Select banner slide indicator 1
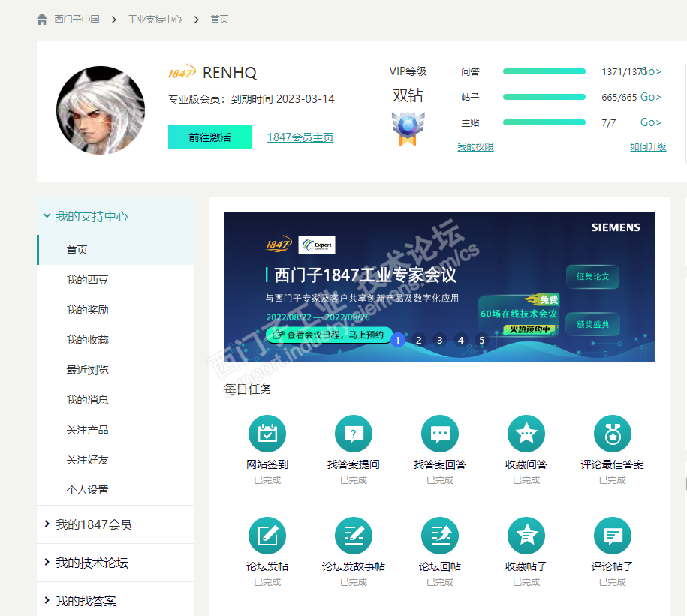The height and width of the screenshot is (616, 687). pyautogui.click(x=398, y=340)
